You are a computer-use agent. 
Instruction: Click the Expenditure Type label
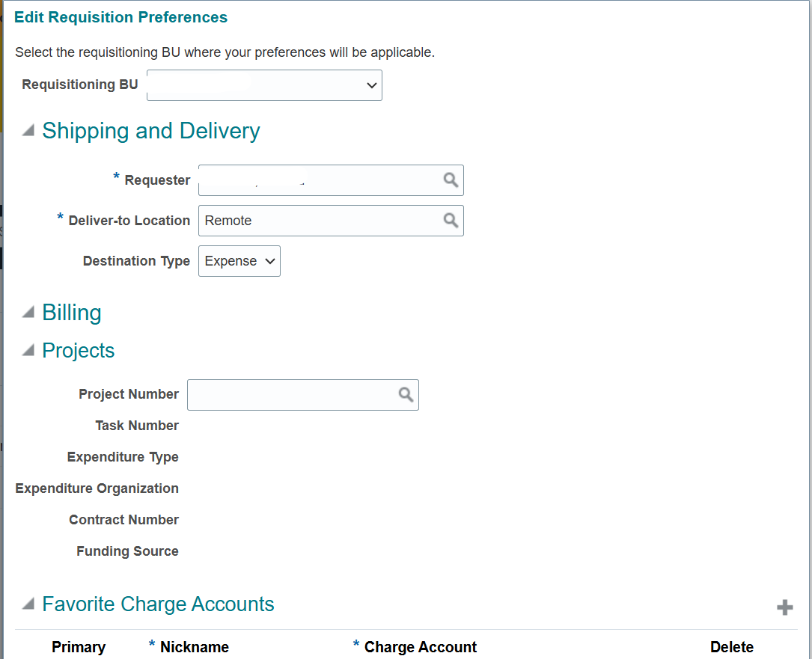123,457
